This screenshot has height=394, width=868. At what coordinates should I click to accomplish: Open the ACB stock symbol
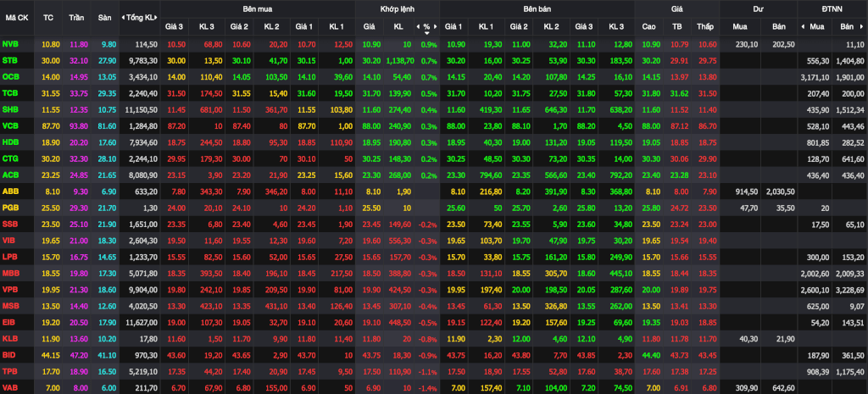click(x=10, y=176)
